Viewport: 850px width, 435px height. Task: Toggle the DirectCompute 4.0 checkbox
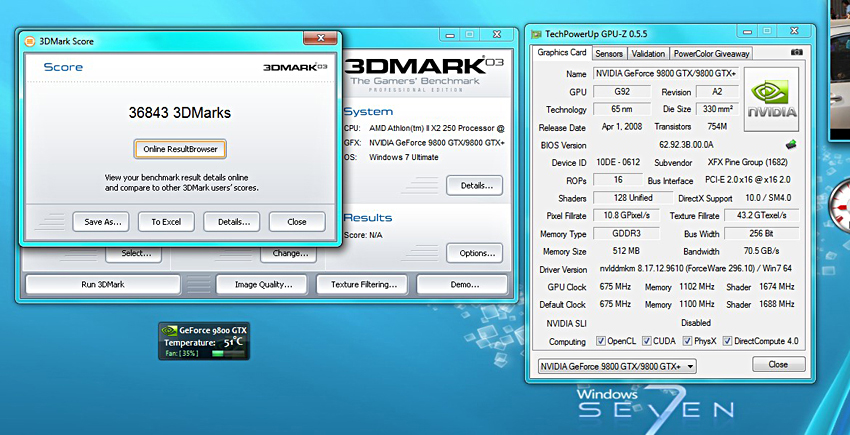(x=726, y=341)
